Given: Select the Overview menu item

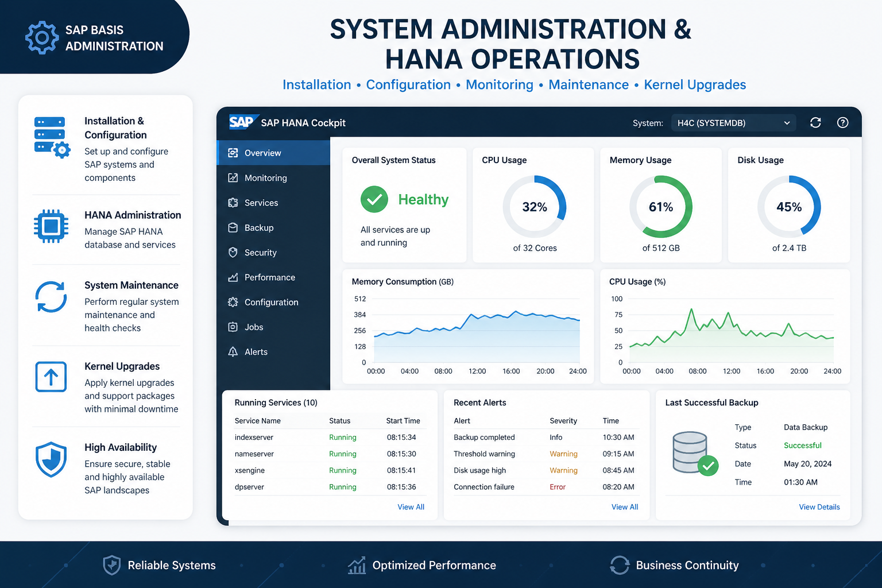Looking at the screenshot, I should pyautogui.click(x=274, y=153).
